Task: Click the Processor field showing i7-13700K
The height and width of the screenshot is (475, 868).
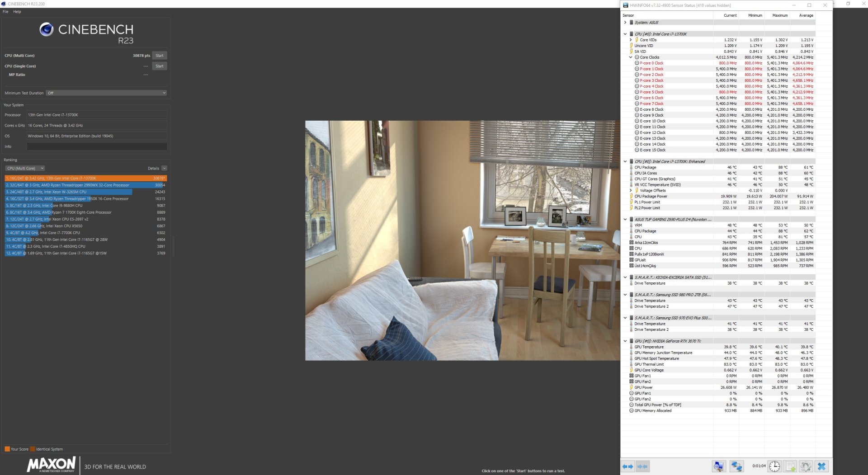Action: click(97, 115)
